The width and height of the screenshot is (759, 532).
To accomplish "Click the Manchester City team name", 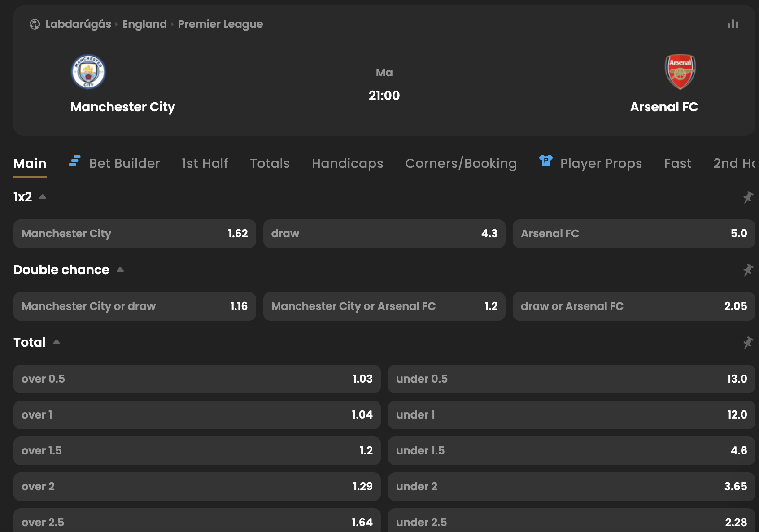I will [123, 107].
